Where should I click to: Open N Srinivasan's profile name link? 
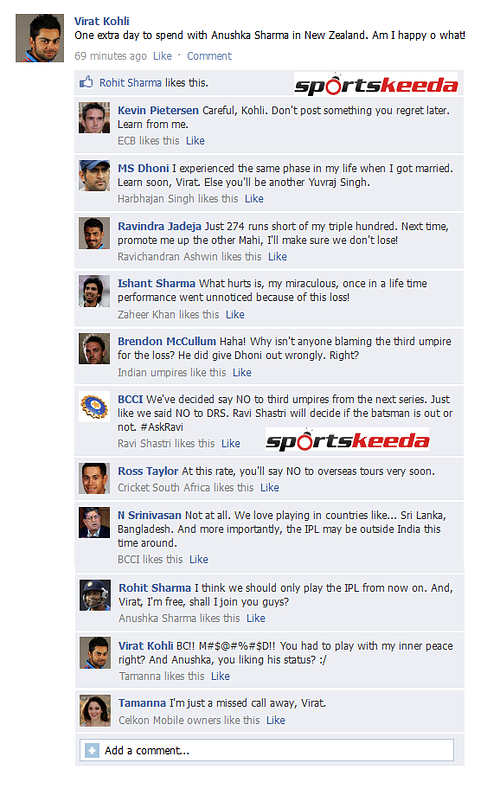pyautogui.click(x=149, y=515)
